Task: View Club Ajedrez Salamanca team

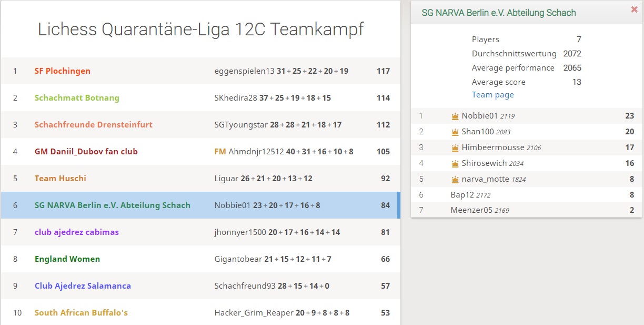Action: coord(83,286)
